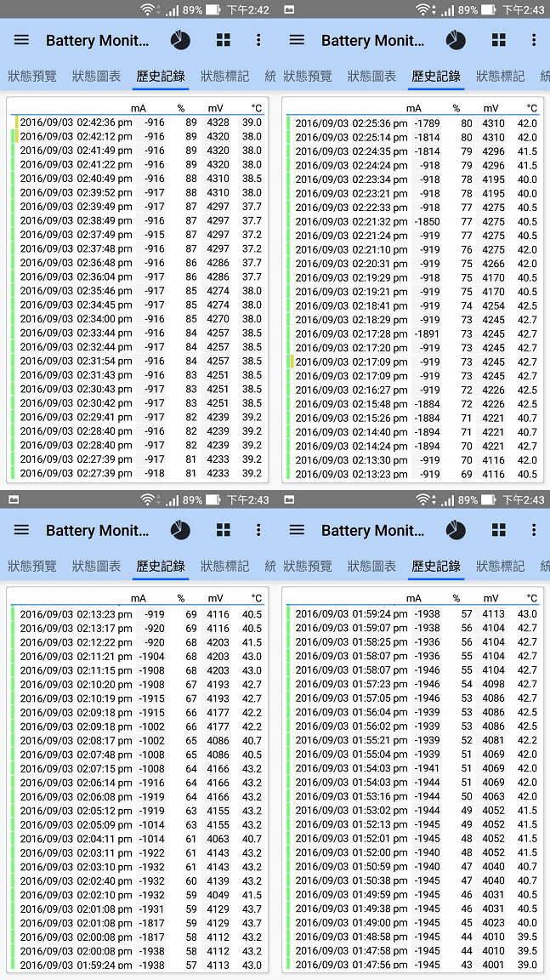Tap % column header in bottom-right table
This screenshot has height=980, width=550.
[x=456, y=598]
